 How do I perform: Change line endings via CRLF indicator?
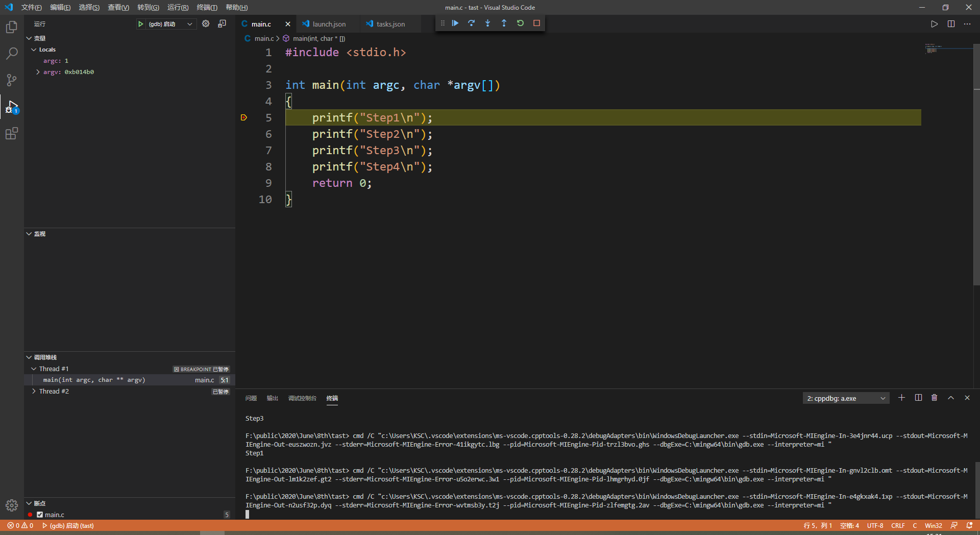pos(898,525)
